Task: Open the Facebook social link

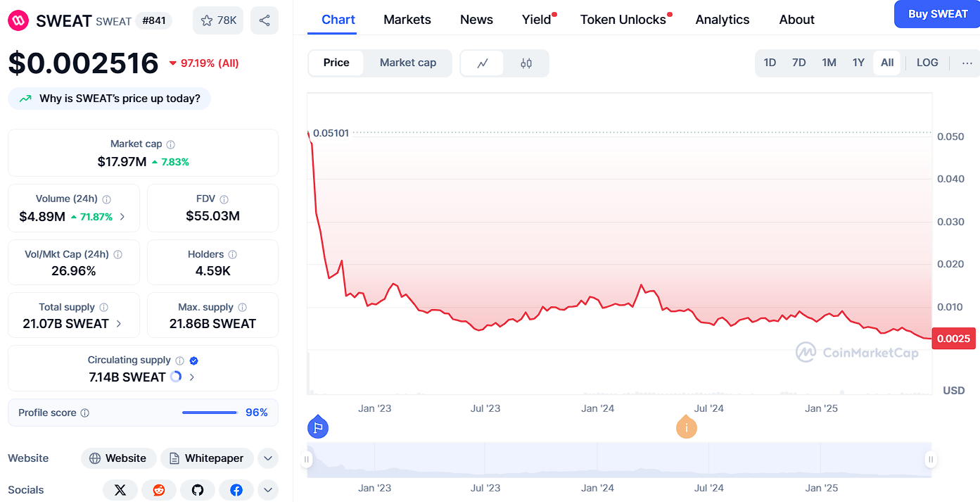Action: 236,490
